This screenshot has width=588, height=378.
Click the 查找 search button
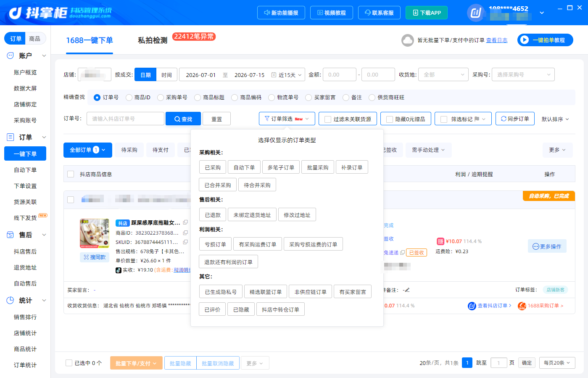coord(183,119)
